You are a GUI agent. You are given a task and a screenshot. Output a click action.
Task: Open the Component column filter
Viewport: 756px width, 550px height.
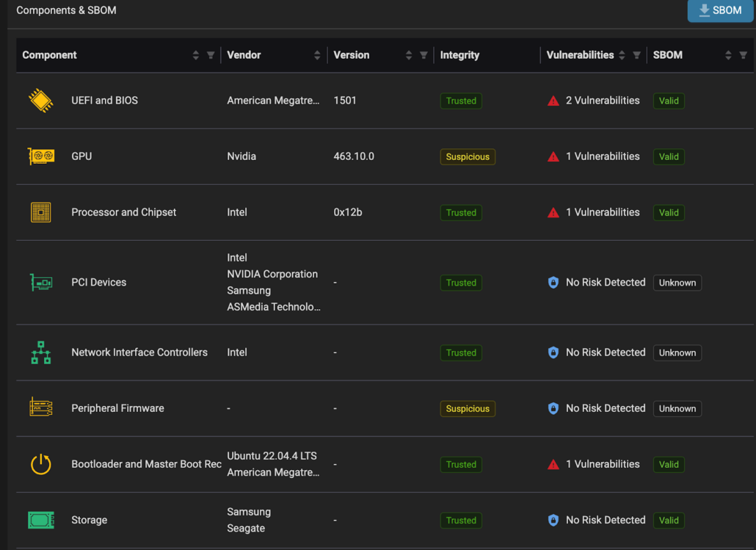point(211,55)
